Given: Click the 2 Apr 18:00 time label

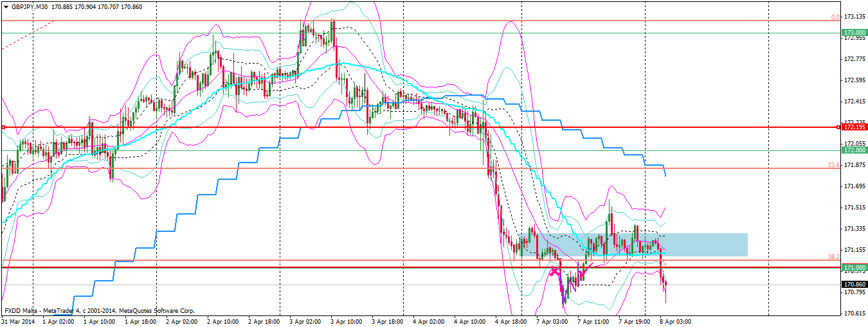Looking at the screenshot, I should tap(264, 321).
